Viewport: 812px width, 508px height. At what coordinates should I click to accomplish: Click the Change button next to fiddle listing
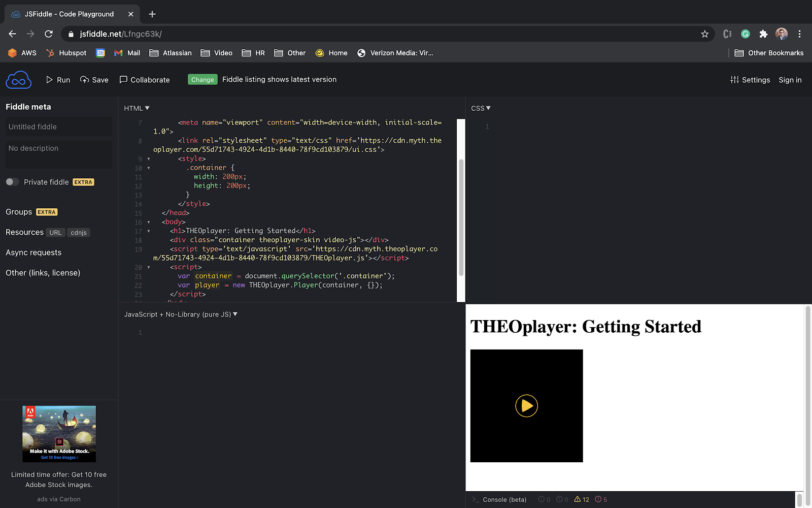[x=202, y=79]
